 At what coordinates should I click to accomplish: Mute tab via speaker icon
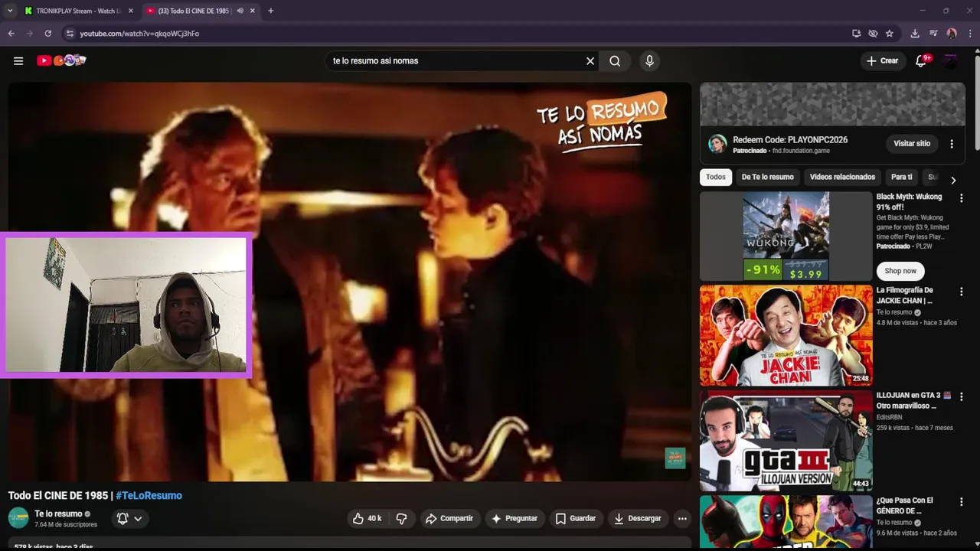[240, 11]
